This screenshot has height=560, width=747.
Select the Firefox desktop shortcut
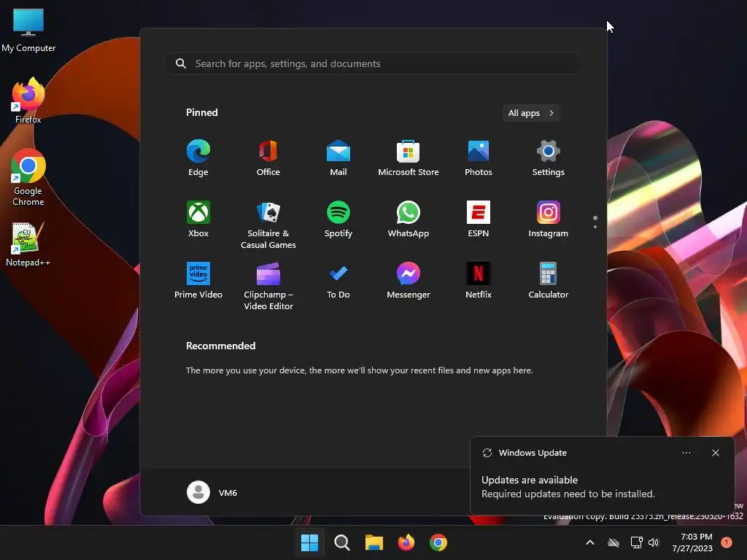[28, 101]
